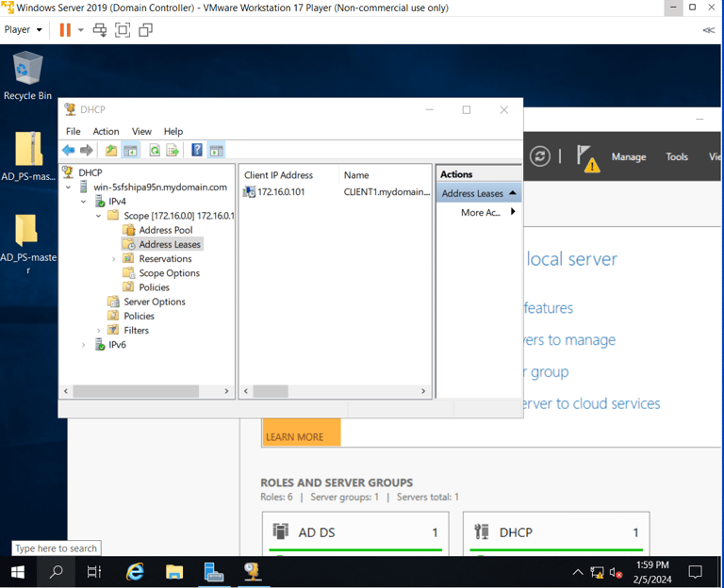This screenshot has width=724, height=588.
Task: Toggle Show/Hide Action Pane toolbar icon
Action: pos(217,150)
